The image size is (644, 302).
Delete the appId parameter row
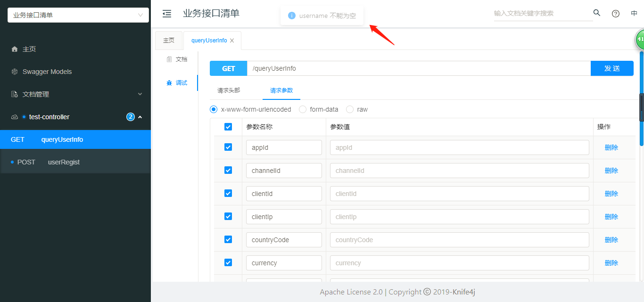pos(611,147)
